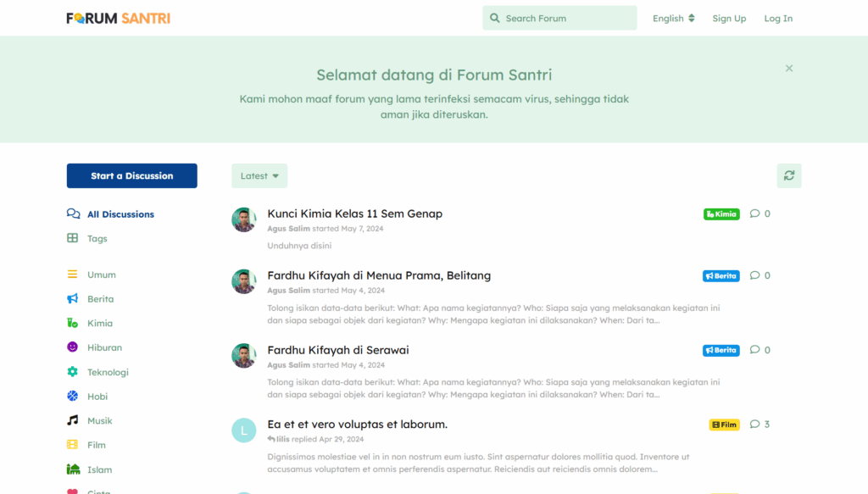Click the yellow Film tag badge
Image resolution: width=868 pixels, height=494 pixels.
coord(724,425)
